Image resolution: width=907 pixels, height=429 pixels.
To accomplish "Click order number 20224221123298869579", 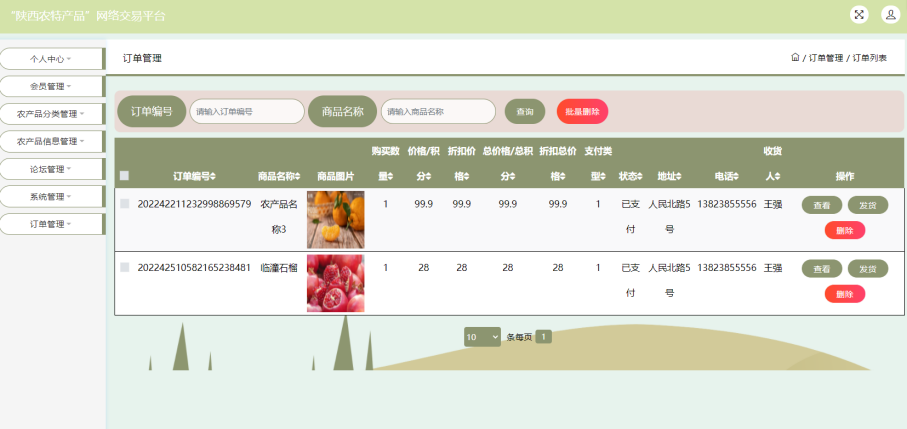I will [x=194, y=204].
